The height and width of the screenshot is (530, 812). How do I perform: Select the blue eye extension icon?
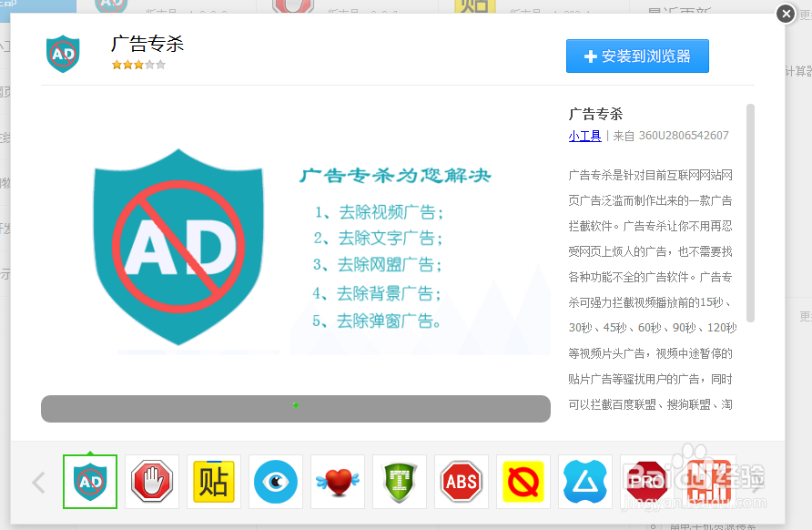(275, 481)
